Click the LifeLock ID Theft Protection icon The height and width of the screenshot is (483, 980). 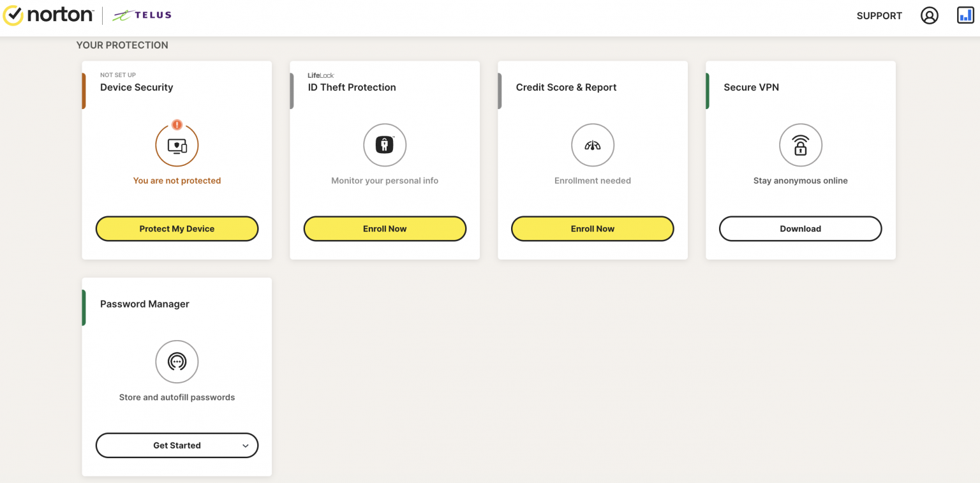(385, 145)
